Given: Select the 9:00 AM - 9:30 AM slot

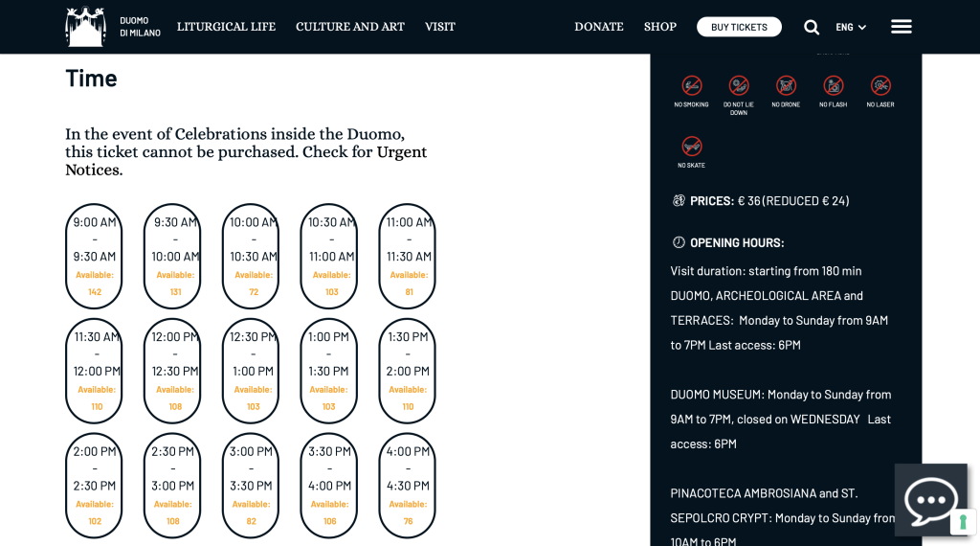Looking at the screenshot, I should [94, 257].
